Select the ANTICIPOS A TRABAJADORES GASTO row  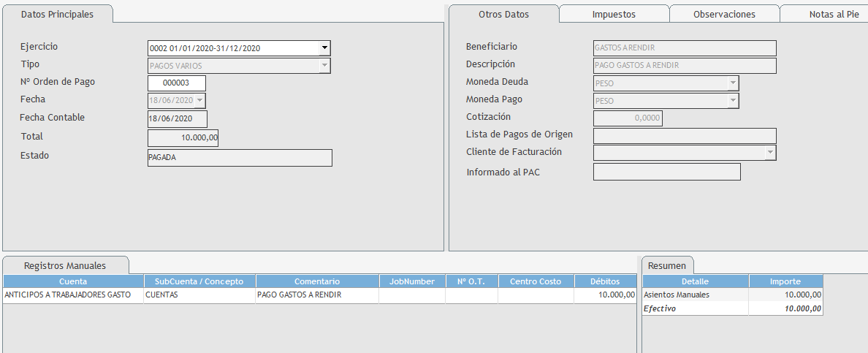click(x=73, y=295)
